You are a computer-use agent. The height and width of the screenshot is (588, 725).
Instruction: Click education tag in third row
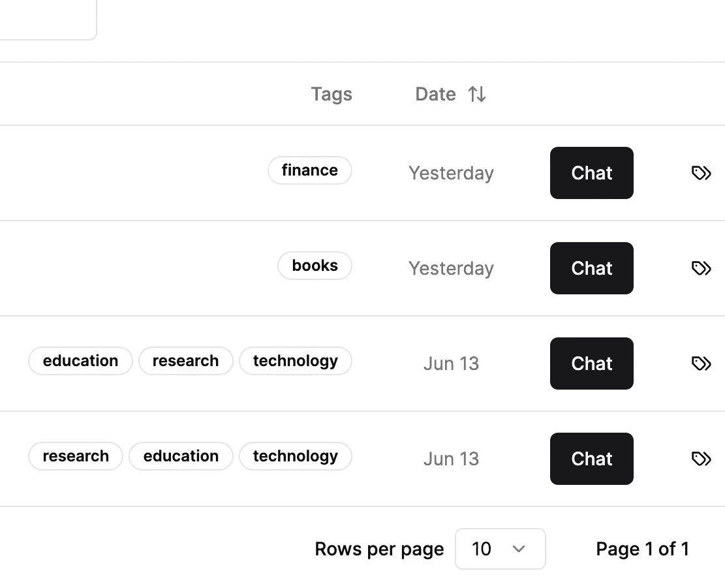click(80, 360)
